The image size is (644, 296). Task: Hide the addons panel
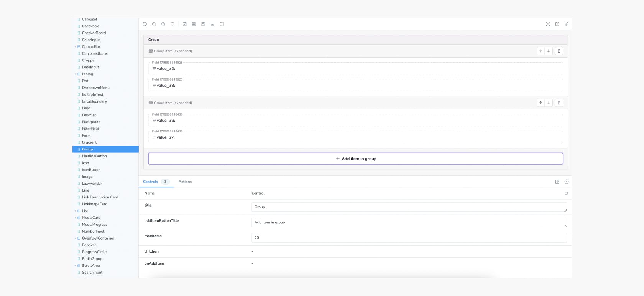[567, 182]
